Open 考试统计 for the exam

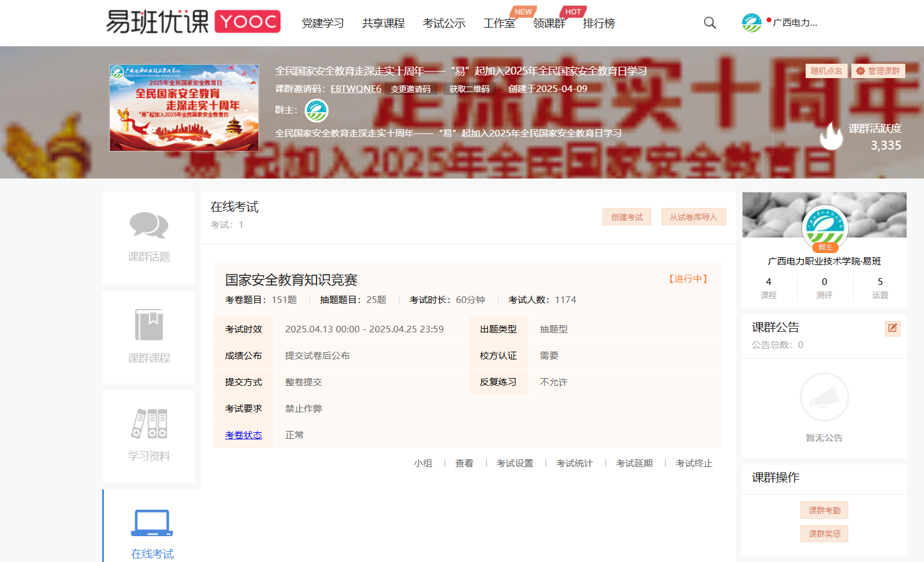(574, 463)
